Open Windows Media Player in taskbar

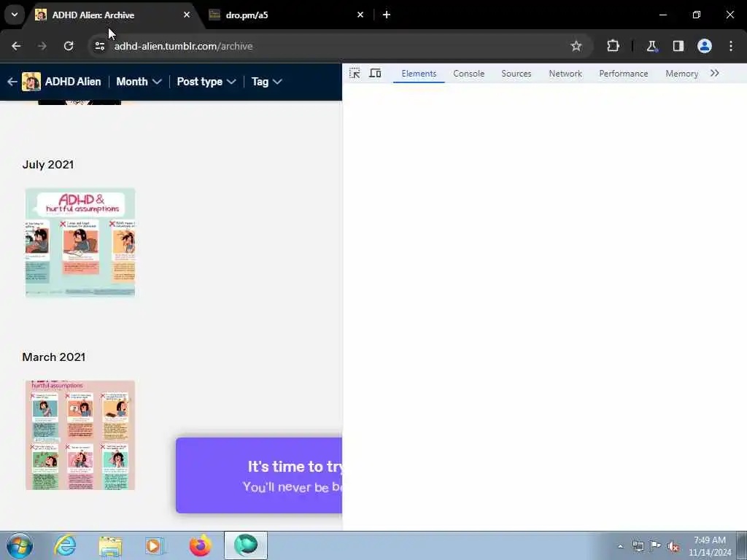(x=155, y=545)
